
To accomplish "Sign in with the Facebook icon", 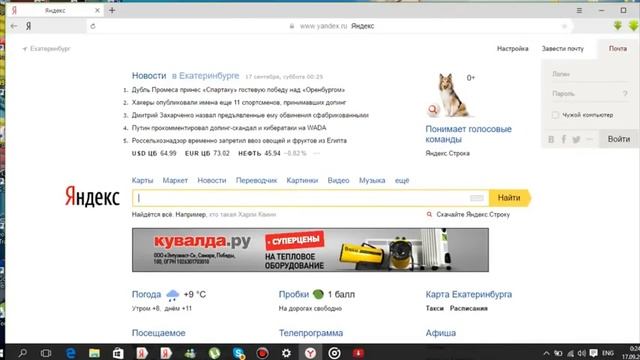I will point(564,140).
